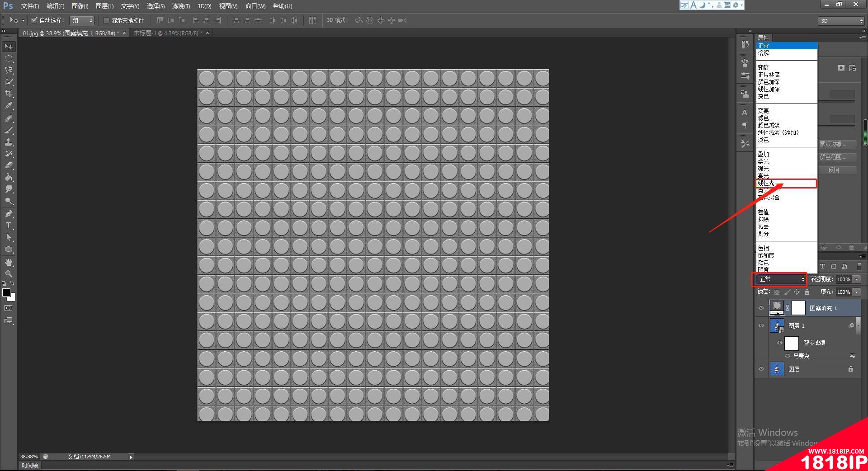Select the Pen tool
Screen dimensions: 868x471
[9, 214]
